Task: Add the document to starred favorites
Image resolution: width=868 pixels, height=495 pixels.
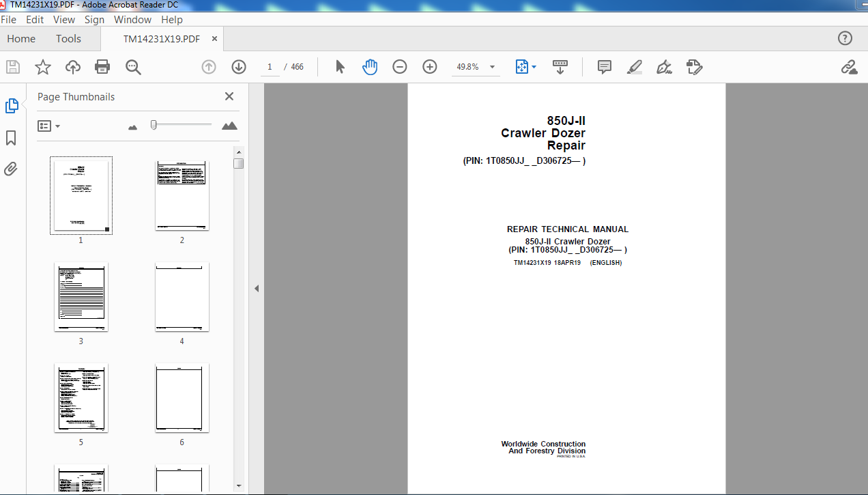Action: 43,67
